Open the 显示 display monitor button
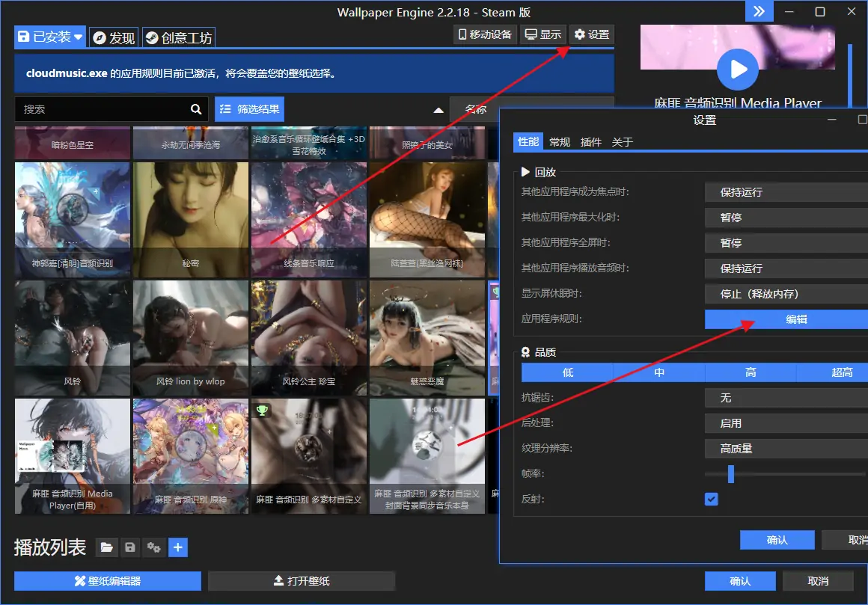The image size is (868, 605). tap(542, 34)
